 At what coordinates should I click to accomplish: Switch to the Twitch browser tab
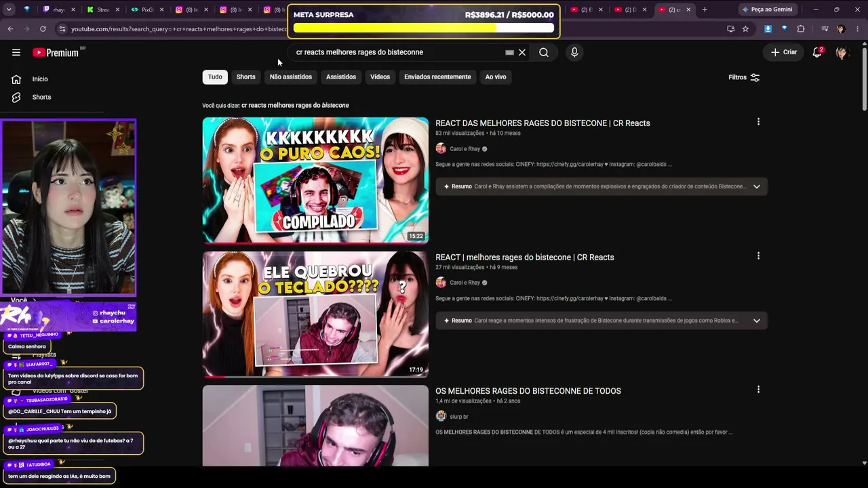[x=58, y=9]
